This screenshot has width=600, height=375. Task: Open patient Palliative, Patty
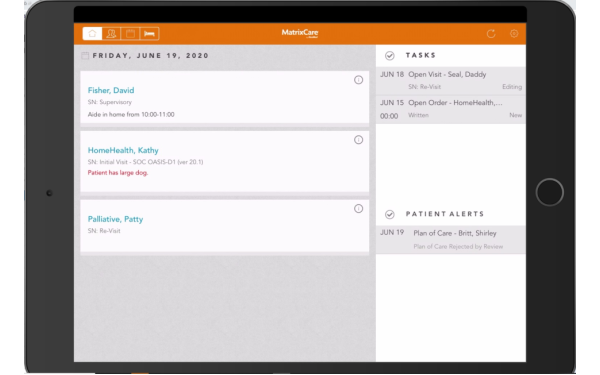[115, 219]
